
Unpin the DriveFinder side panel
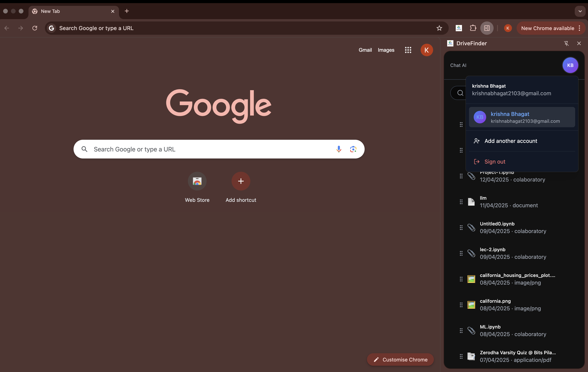point(566,44)
